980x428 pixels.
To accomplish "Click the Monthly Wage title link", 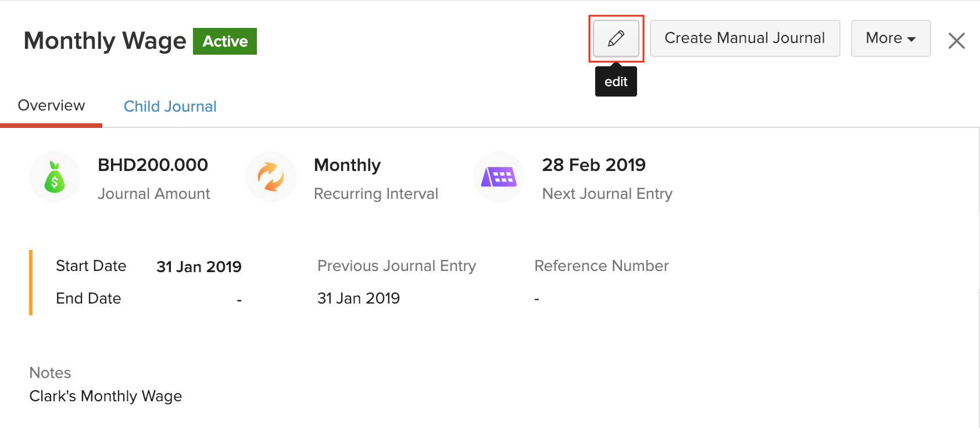I will [104, 41].
